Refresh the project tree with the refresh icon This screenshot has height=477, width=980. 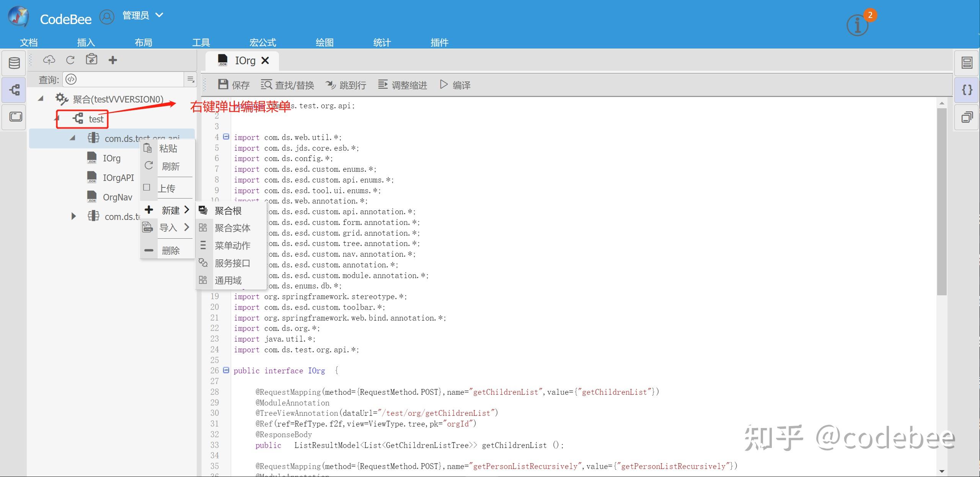click(70, 60)
